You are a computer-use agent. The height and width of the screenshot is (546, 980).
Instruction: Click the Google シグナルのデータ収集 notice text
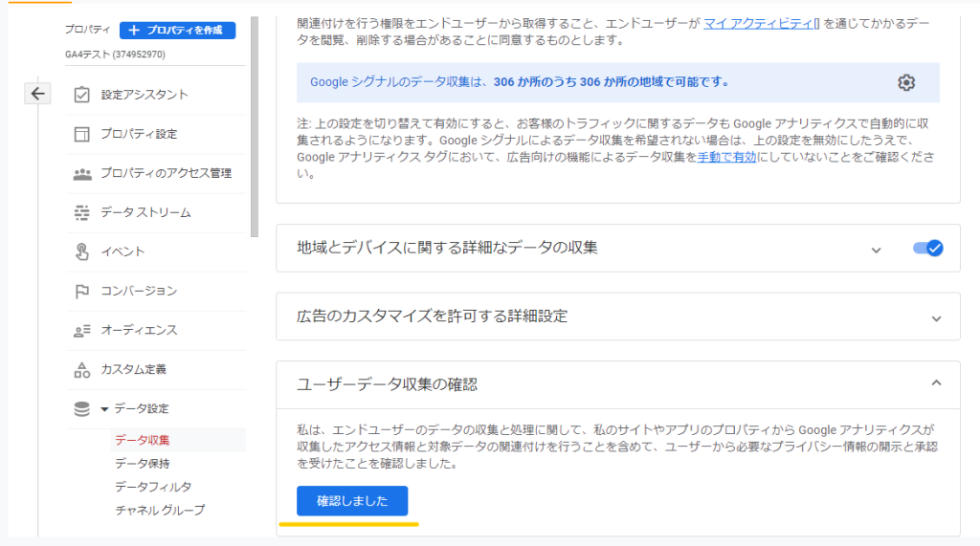point(520,82)
